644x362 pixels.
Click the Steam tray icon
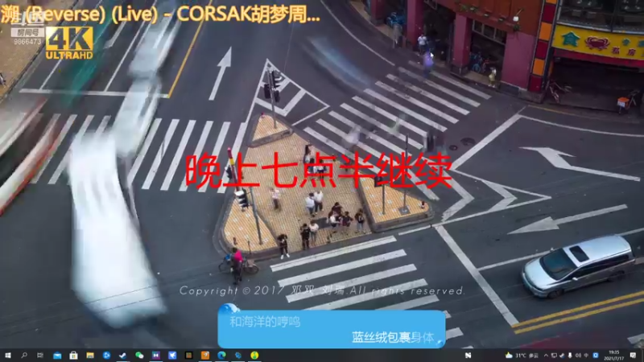562,356
